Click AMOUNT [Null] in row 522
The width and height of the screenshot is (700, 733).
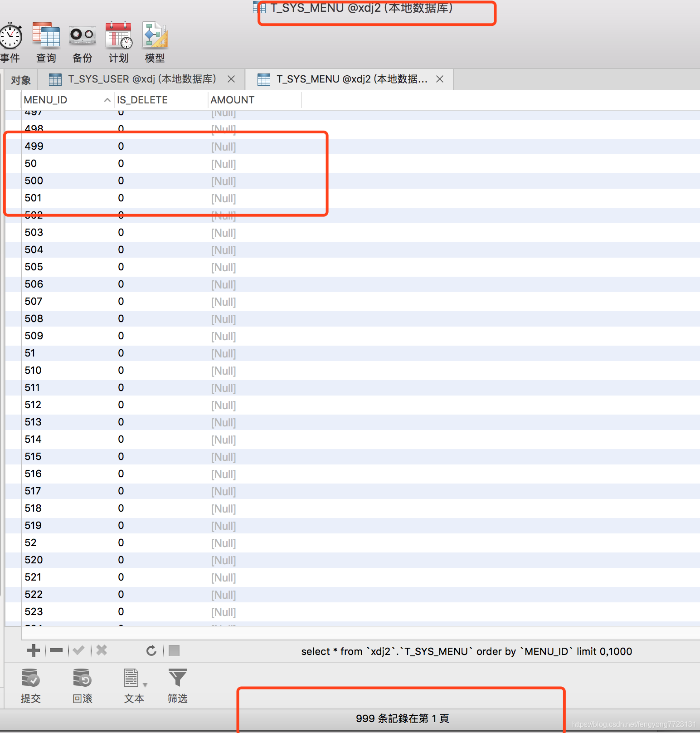coord(224,595)
